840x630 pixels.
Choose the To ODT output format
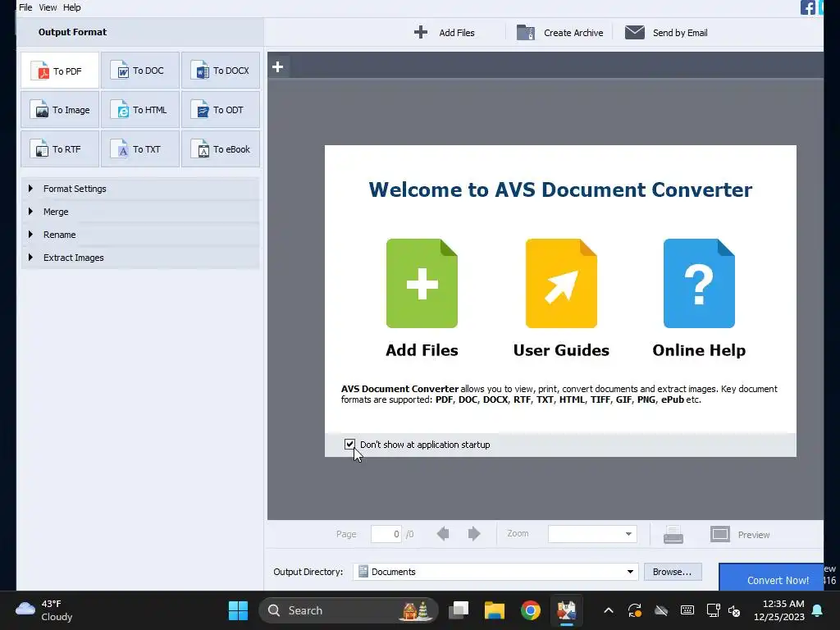[221, 110]
